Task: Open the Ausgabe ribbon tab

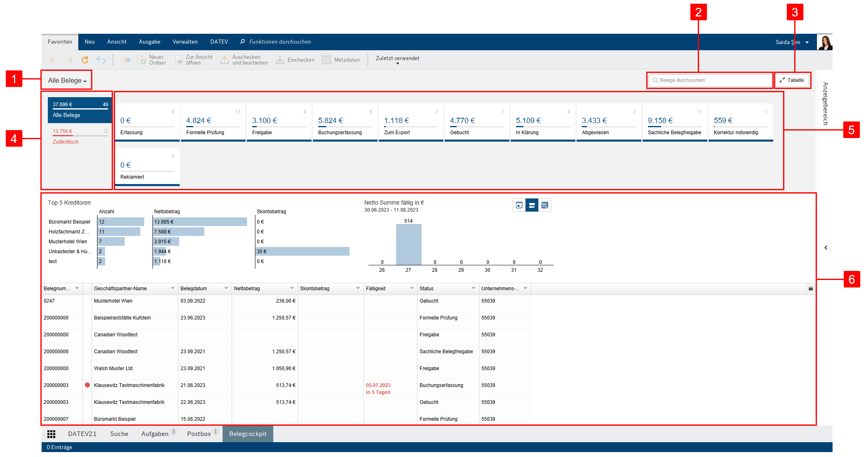Action: click(x=150, y=42)
